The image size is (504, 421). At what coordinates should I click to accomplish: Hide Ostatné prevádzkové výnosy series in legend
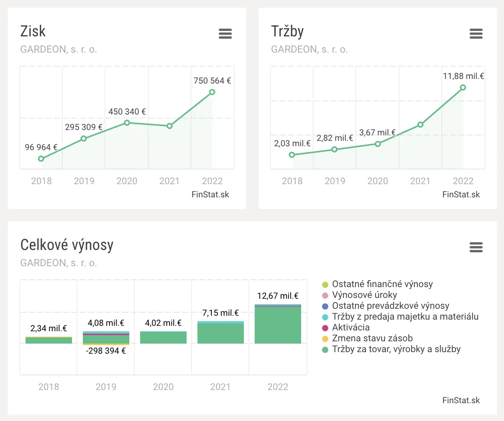click(x=390, y=306)
